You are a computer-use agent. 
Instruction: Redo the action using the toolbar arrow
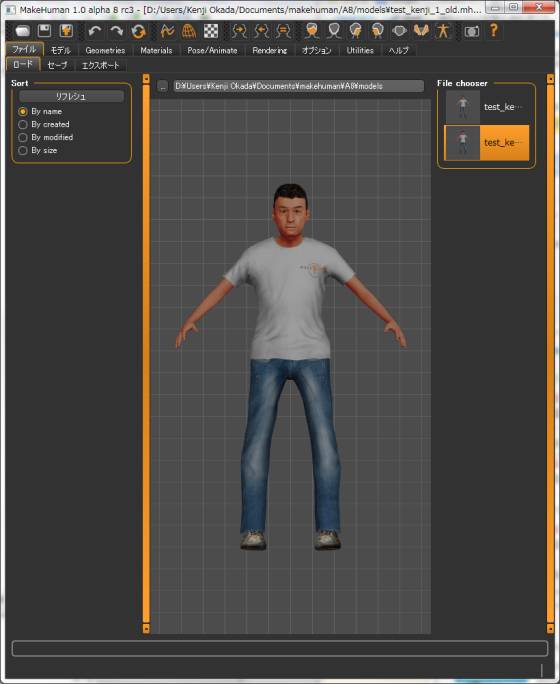point(116,31)
